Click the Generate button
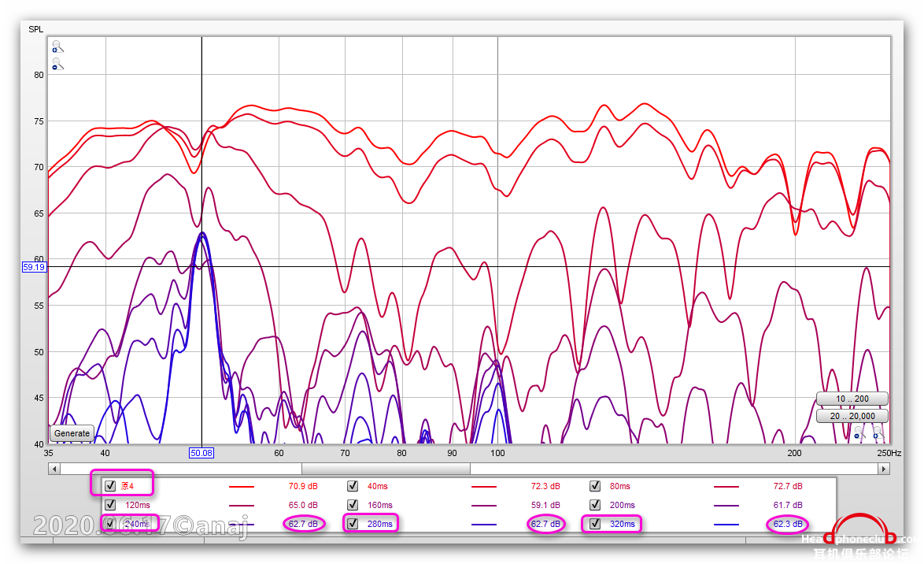Image resolution: width=924 pixels, height=564 pixels. (x=72, y=433)
